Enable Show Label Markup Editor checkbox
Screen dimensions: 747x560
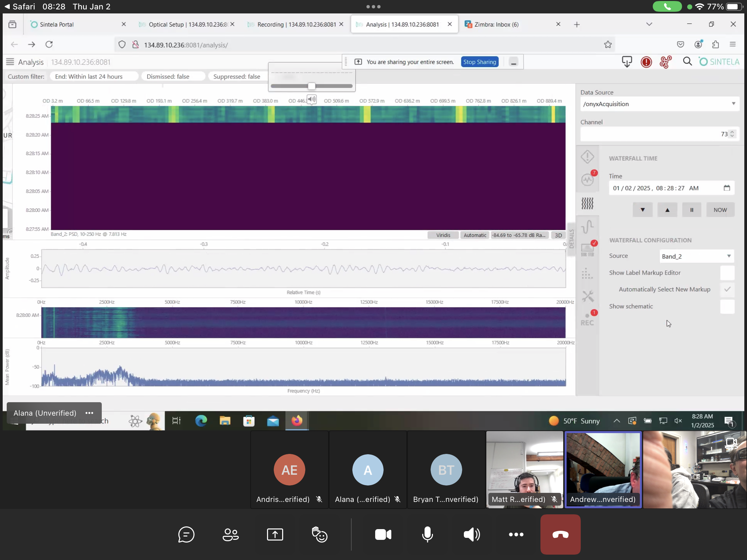[727, 273]
